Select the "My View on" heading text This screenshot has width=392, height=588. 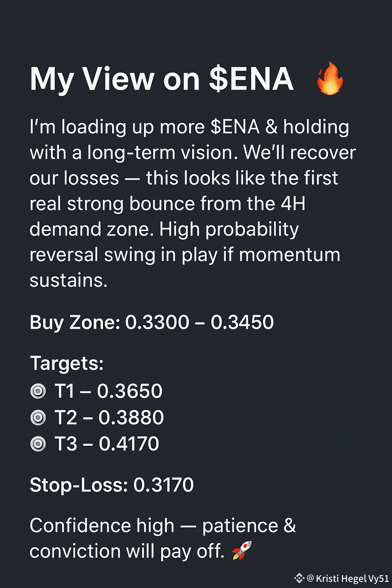[x=115, y=79]
